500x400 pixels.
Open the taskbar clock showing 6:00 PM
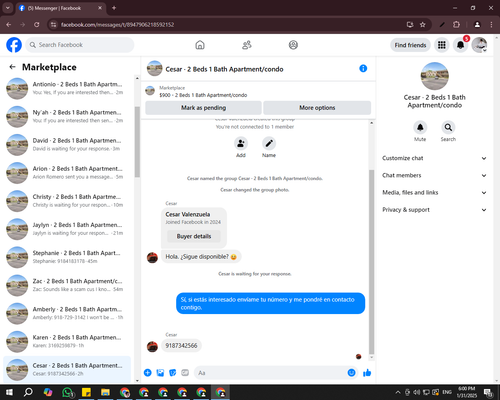(467, 392)
